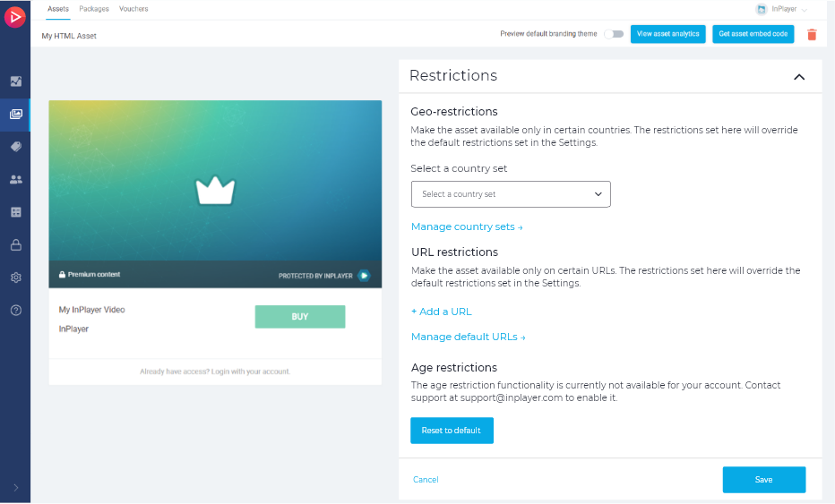Click the InPlayer logo in sidebar
The width and height of the screenshot is (835, 504).
(15, 16)
